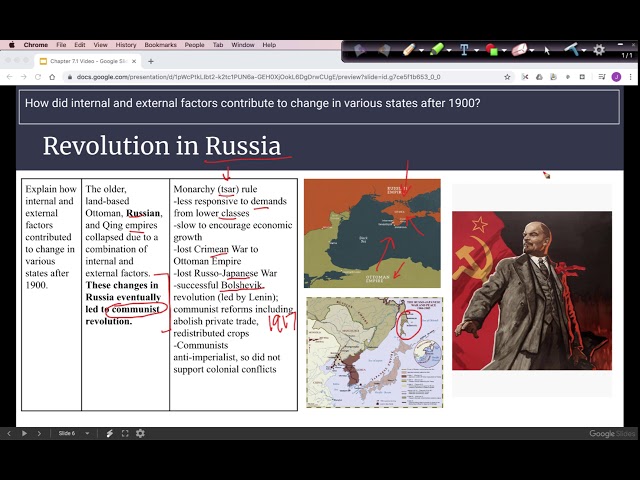This screenshot has height=480, width=640.
Task: Open Google Slides presentation options gear
Action: 140,433
